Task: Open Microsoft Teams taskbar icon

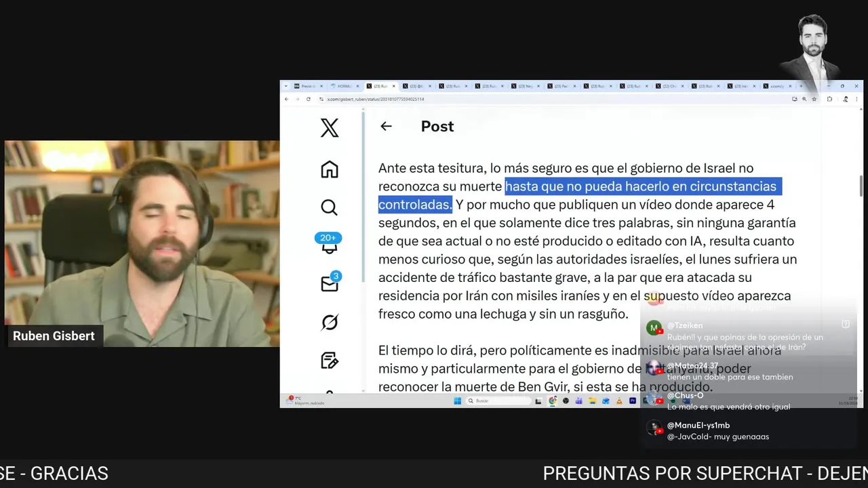Action: 578,401
